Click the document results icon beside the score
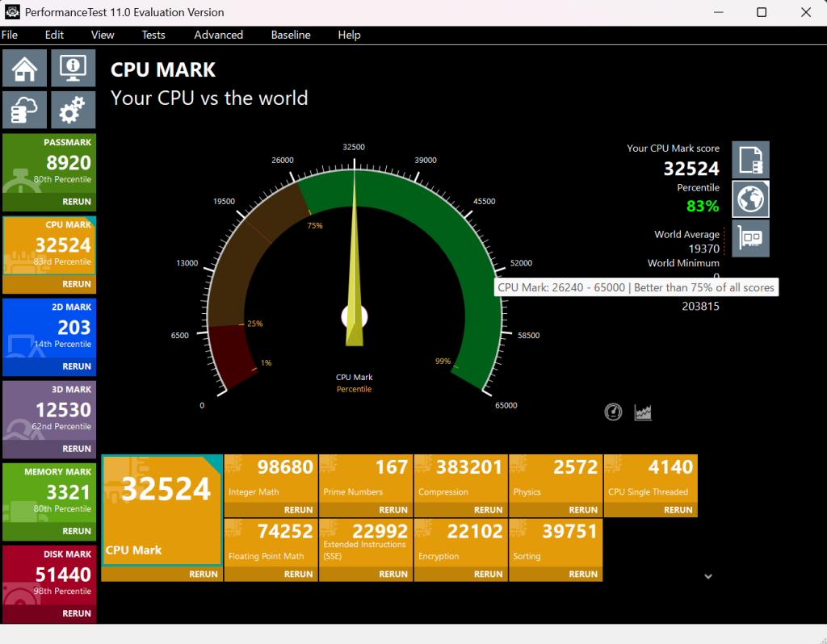This screenshot has height=644, width=827. 750,160
